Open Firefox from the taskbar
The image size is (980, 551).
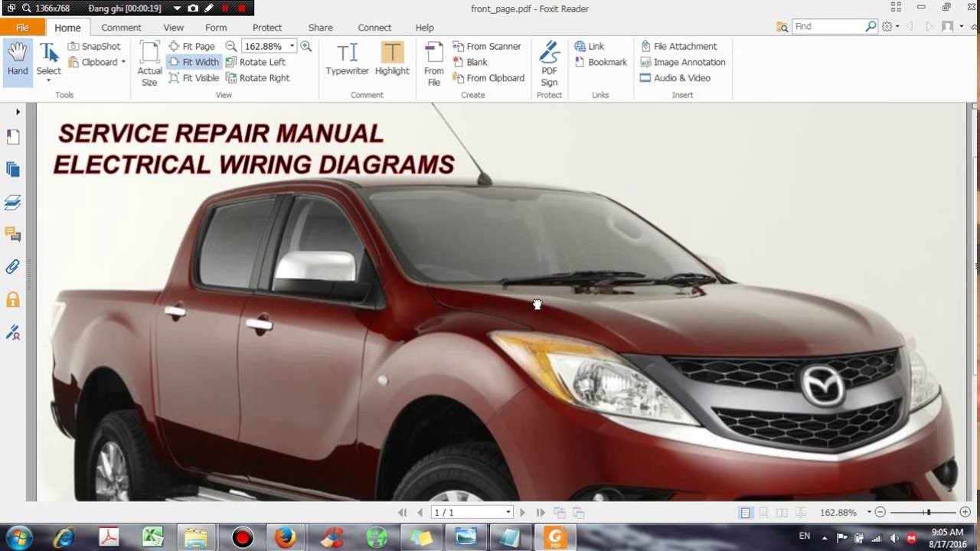tap(286, 538)
